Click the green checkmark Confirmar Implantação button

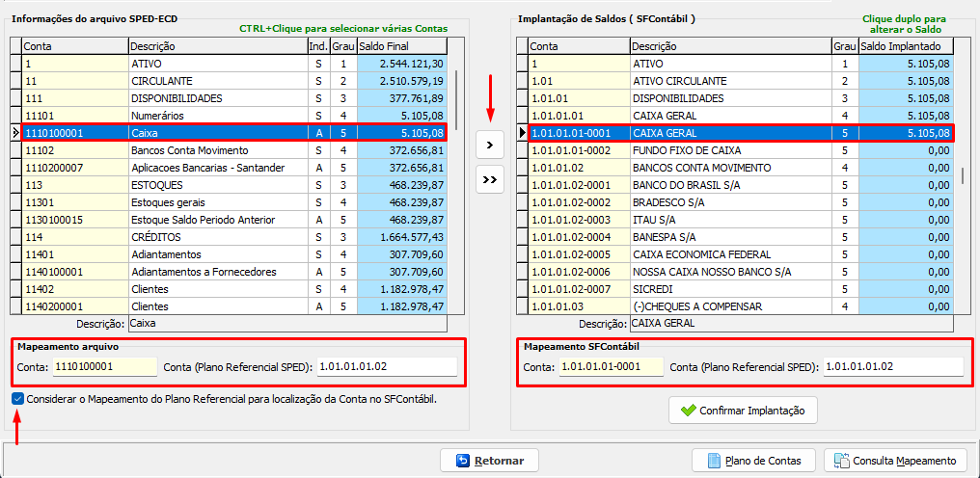[x=743, y=410]
